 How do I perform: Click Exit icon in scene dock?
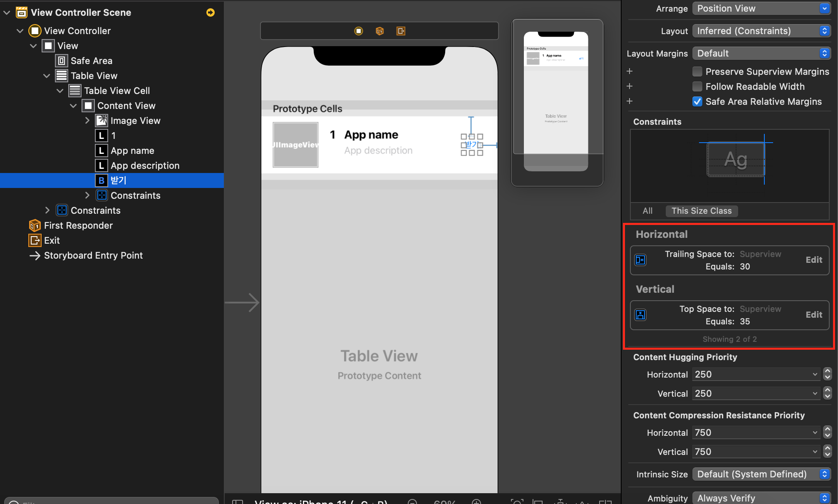(x=401, y=31)
